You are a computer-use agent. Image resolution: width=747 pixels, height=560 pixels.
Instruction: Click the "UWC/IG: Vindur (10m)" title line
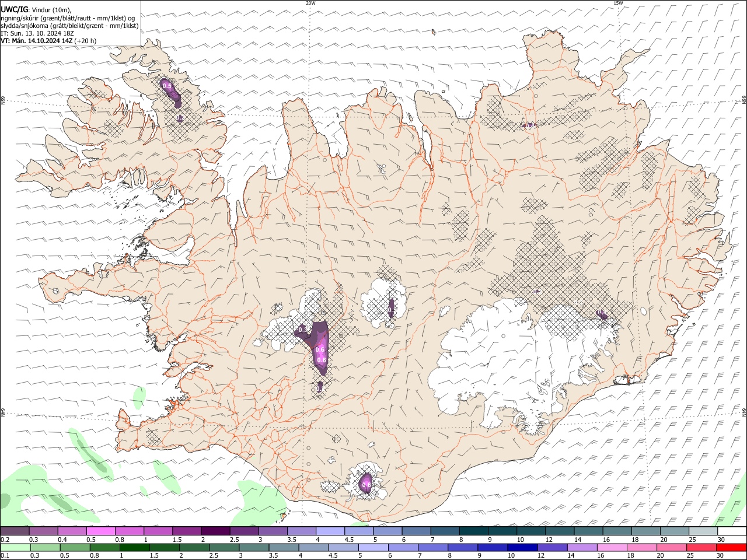click(x=36, y=10)
